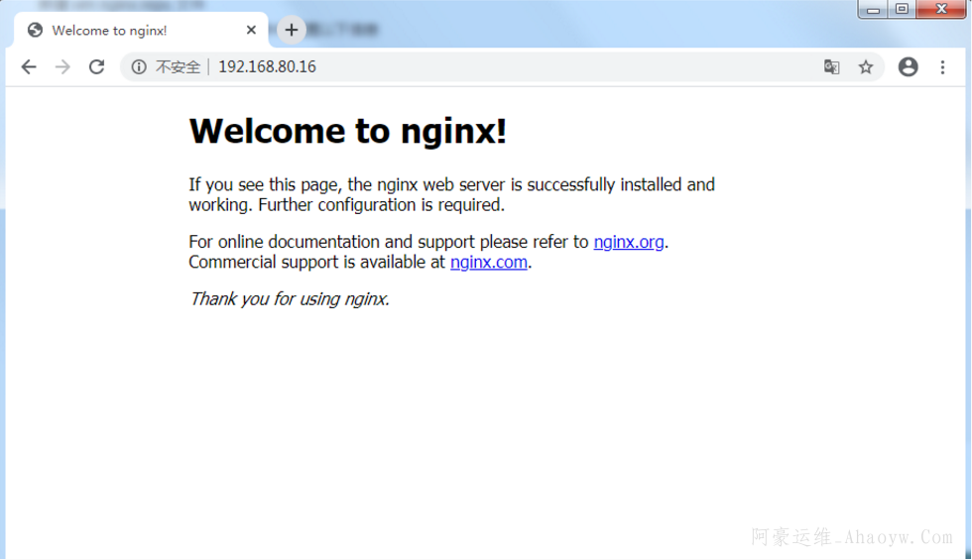Open the nginx.com commercial support link
This screenshot has width=972, height=560.
coord(488,263)
